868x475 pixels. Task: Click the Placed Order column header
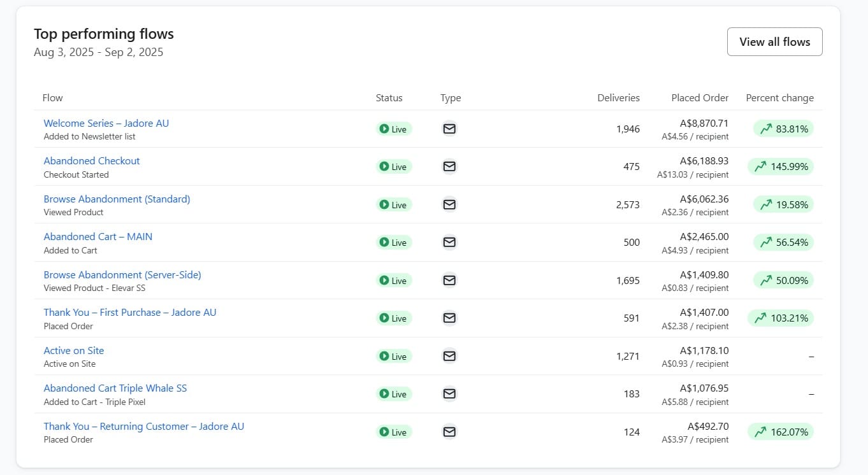coord(699,98)
